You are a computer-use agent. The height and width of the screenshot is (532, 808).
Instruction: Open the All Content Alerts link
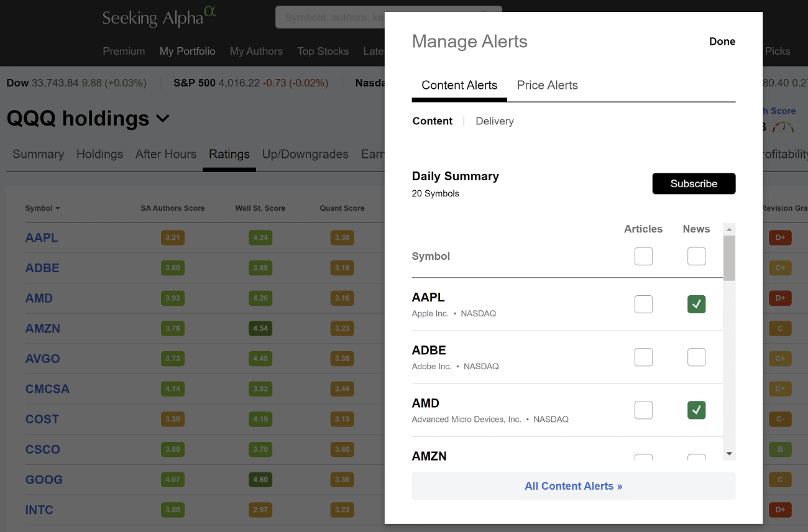pyautogui.click(x=574, y=486)
